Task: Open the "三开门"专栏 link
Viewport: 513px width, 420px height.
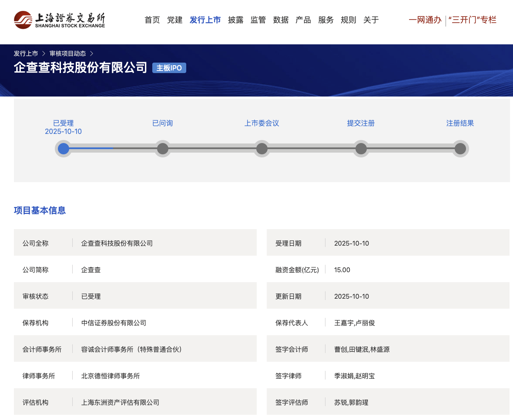Action: click(x=473, y=20)
